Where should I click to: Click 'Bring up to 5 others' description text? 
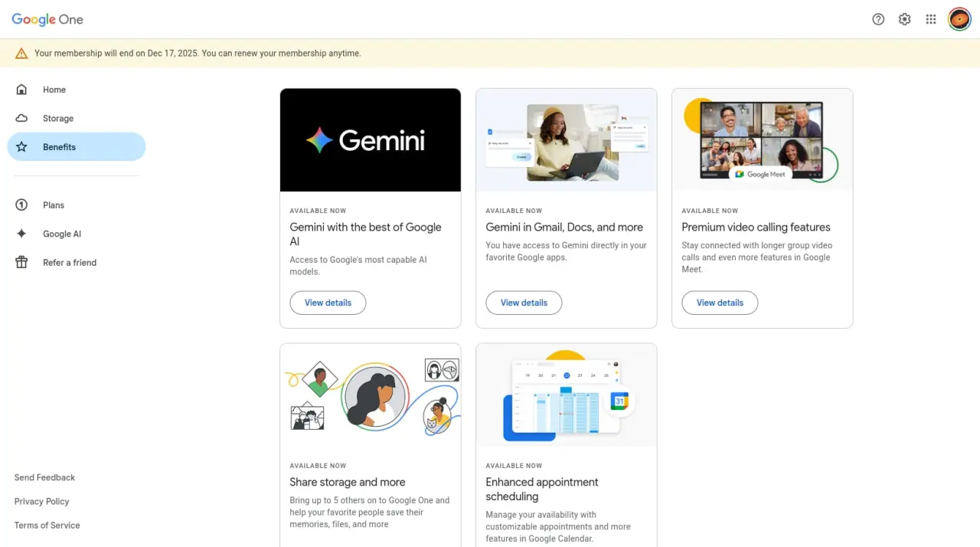pyautogui.click(x=370, y=513)
